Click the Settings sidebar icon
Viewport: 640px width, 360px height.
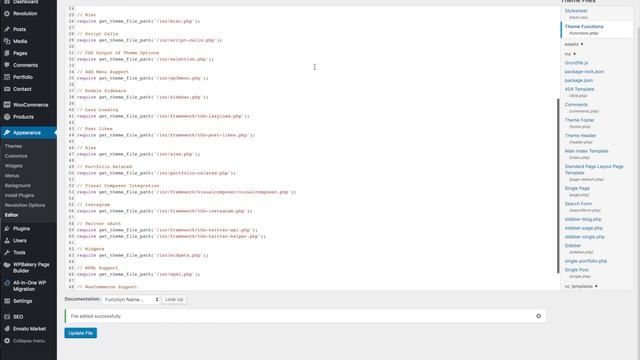[7, 301]
